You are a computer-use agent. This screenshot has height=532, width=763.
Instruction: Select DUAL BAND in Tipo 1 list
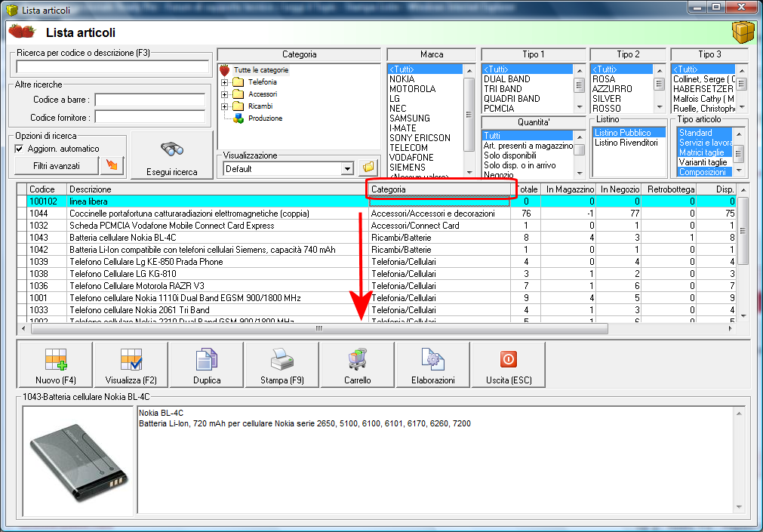528,79
